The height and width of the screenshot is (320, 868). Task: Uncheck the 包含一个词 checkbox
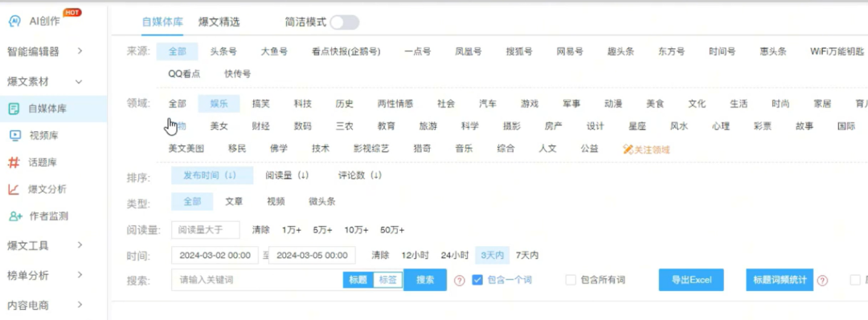pyautogui.click(x=477, y=280)
